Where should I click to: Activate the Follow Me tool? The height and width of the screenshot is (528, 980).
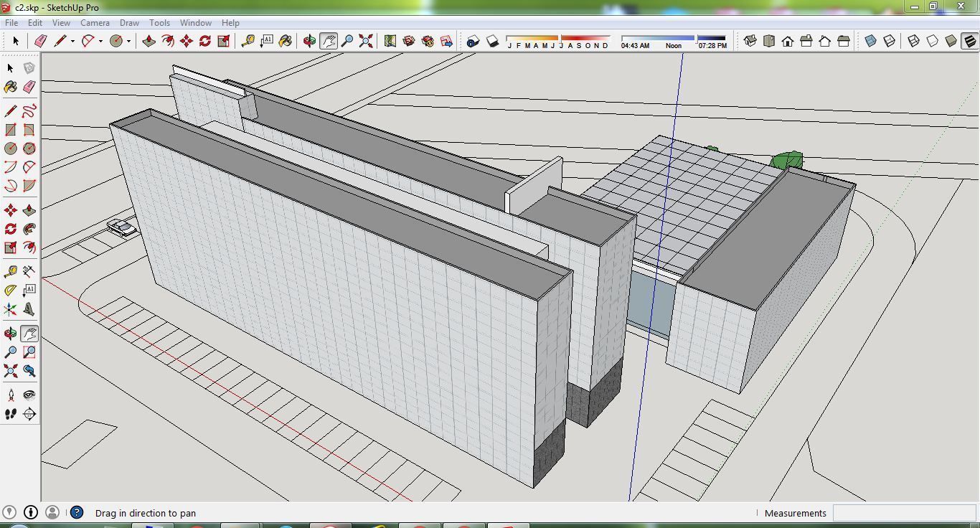click(x=29, y=229)
